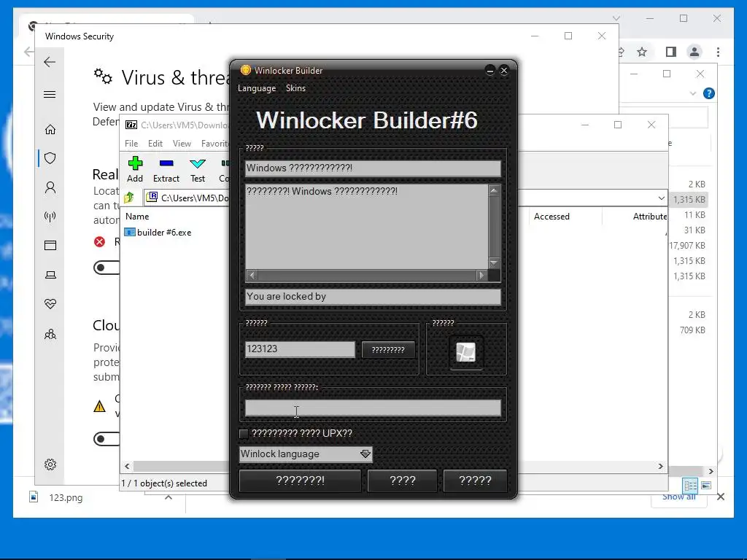
Task: Click the up-folder icon in 7-Zip
Action: point(129,198)
